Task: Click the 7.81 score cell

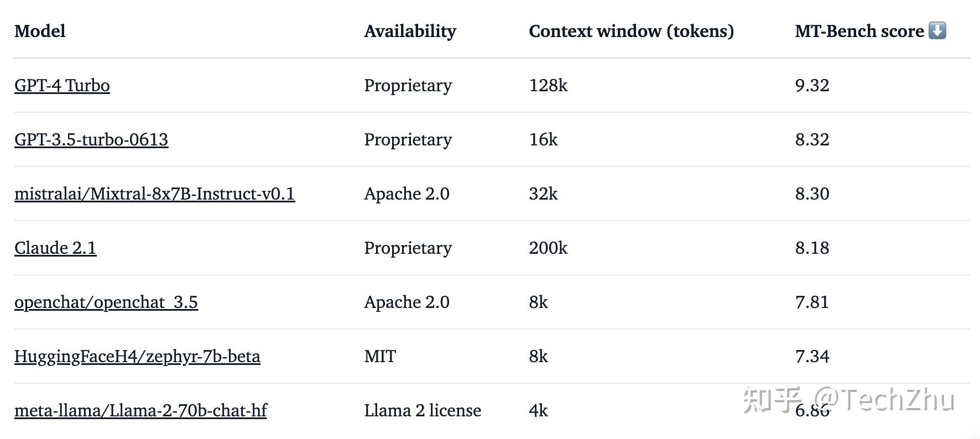Action: coord(812,302)
